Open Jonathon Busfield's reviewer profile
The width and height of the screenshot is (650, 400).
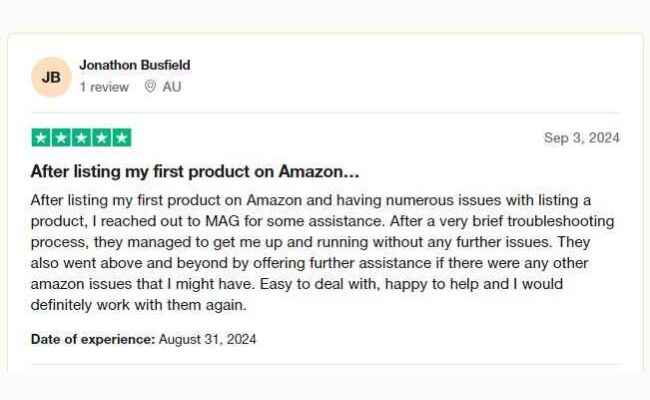tap(134, 65)
